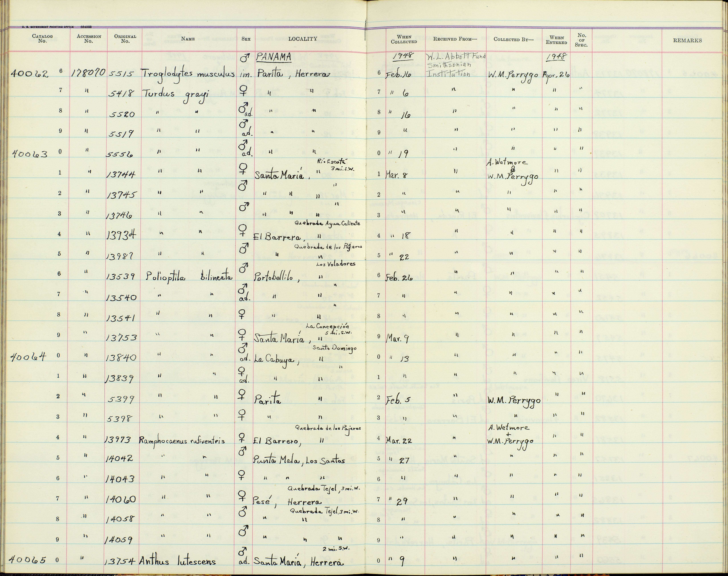
Task: Click original number 13754
Action: 120,561
